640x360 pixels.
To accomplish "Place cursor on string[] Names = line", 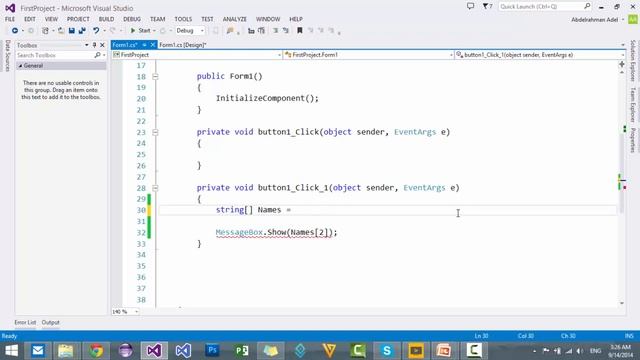I will click(253, 210).
